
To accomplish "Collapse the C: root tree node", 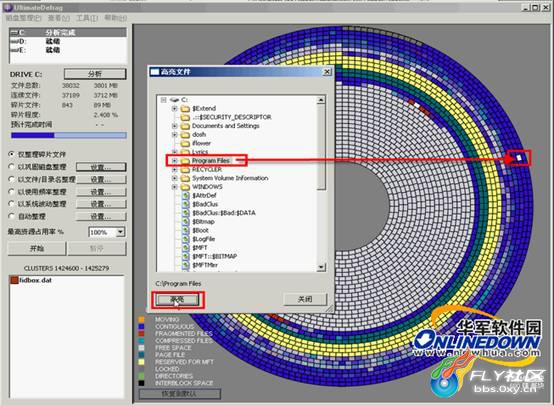I will pyautogui.click(x=164, y=100).
